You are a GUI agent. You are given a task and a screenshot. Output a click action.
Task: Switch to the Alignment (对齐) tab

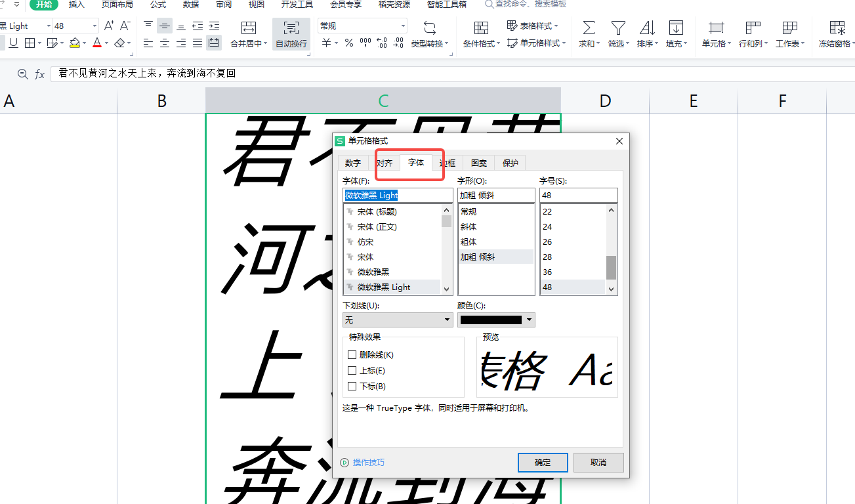click(x=385, y=163)
